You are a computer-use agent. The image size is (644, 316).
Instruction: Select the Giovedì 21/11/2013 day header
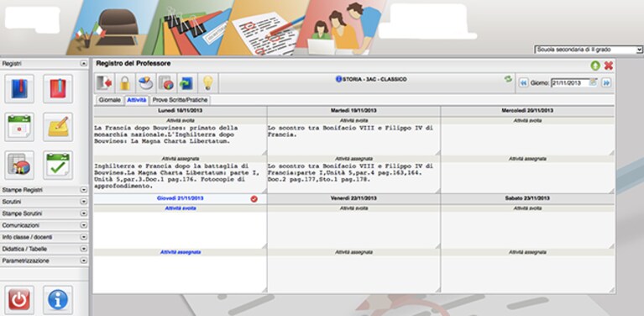(x=180, y=198)
